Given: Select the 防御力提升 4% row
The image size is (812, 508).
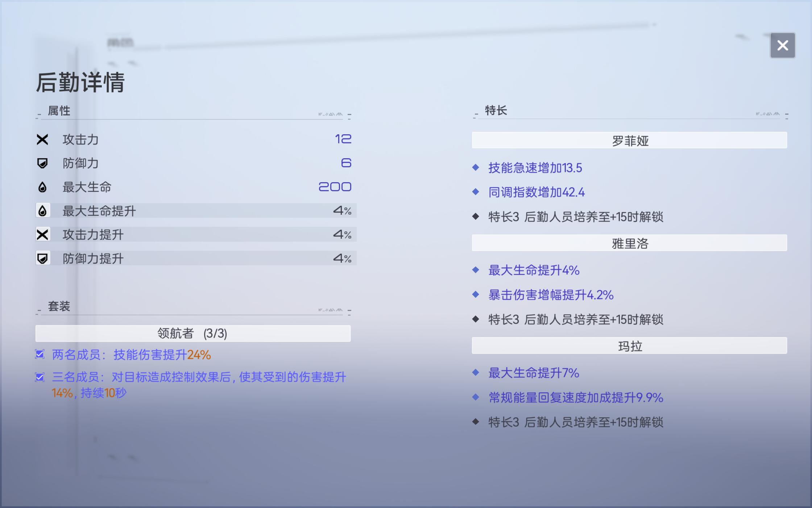Looking at the screenshot, I should tap(196, 258).
